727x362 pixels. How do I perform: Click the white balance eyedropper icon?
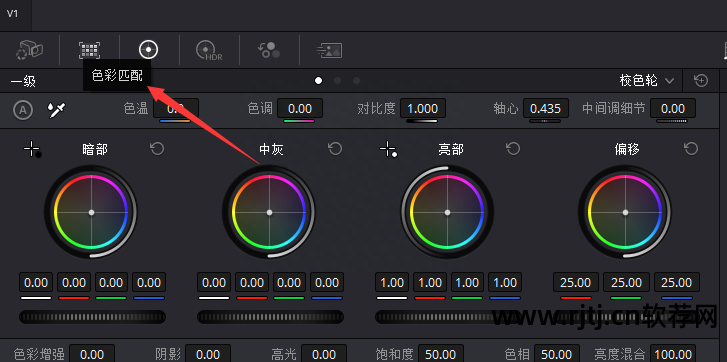[57, 109]
